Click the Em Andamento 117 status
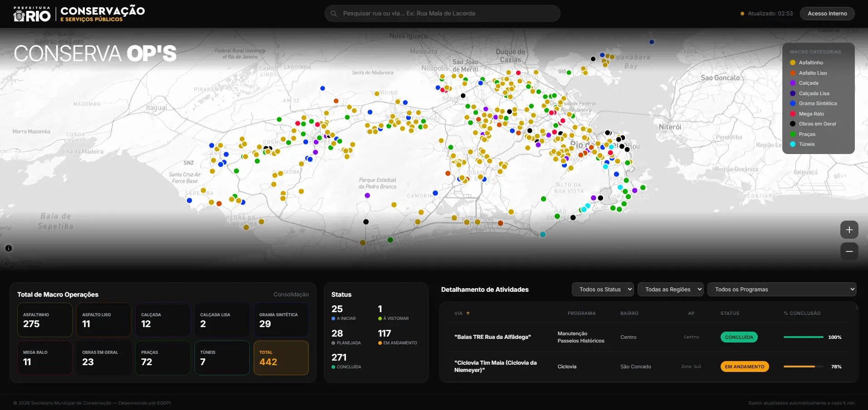 (x=398, y=337)
